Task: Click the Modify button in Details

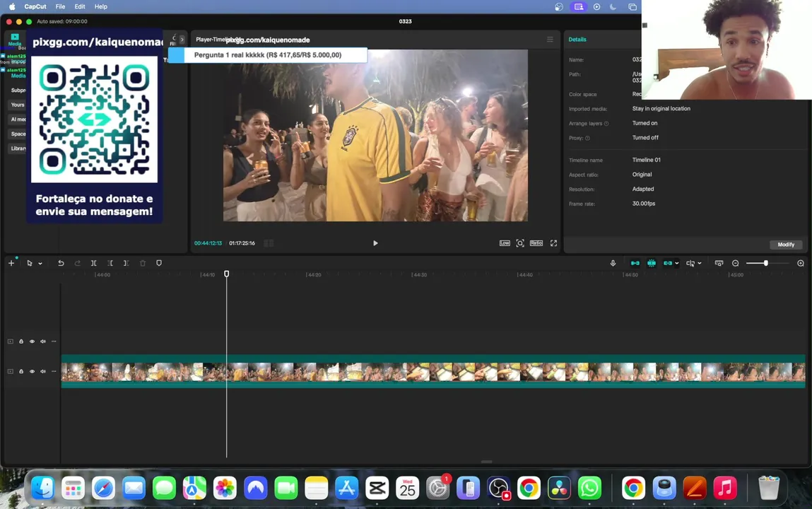Action: [x=786, y=245]
